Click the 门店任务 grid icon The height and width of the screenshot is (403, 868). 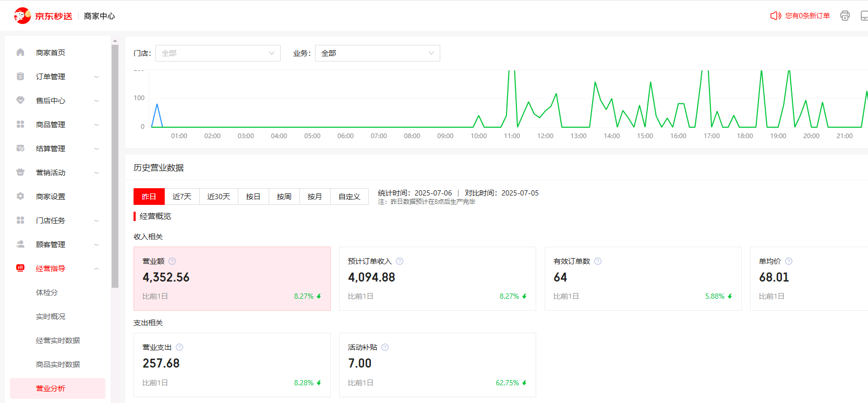click(x=20, y=220)
